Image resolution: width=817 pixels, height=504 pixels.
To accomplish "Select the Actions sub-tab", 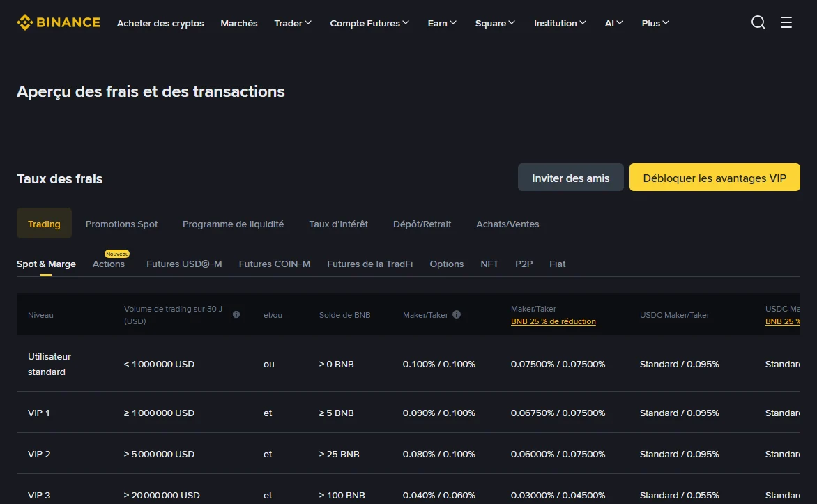I will pyautogui.click(x=108, y=264).
